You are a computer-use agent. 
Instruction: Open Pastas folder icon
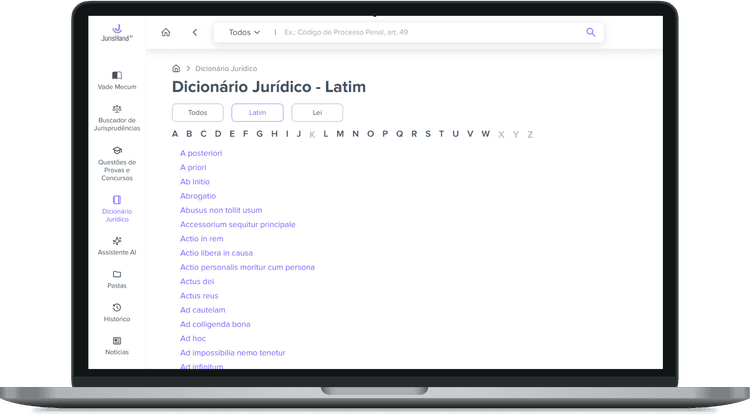(x=117, y=274)
